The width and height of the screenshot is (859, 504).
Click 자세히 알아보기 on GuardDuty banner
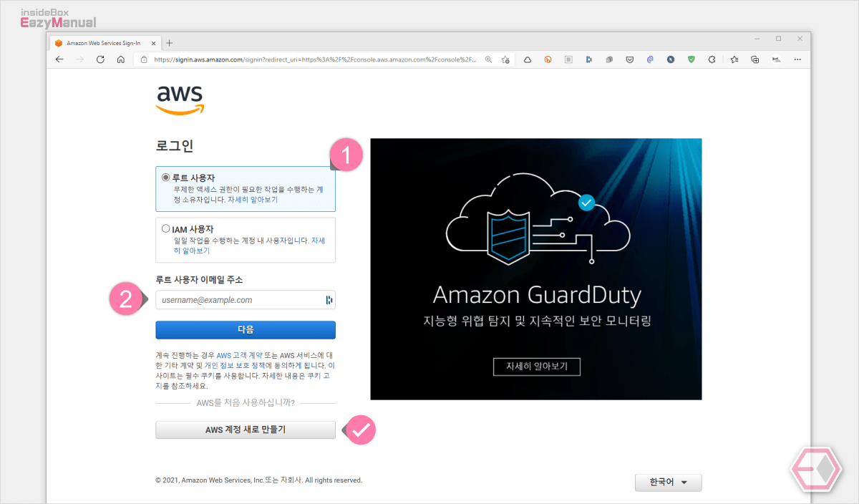point(536,366)
